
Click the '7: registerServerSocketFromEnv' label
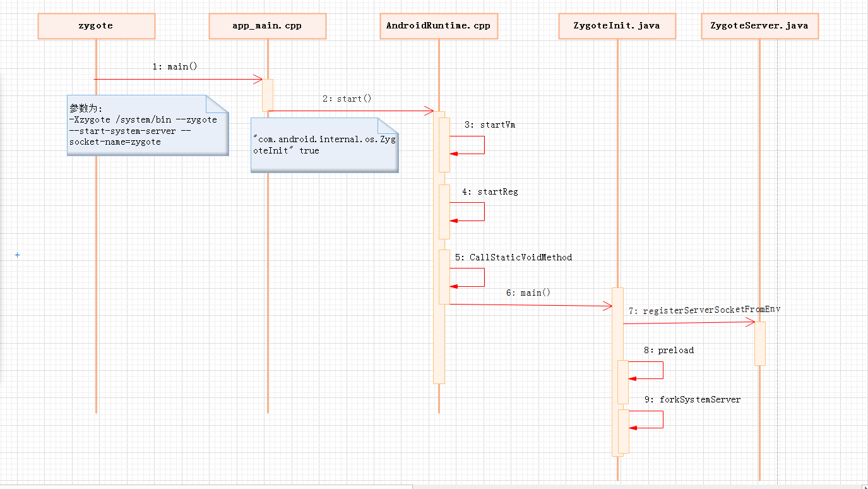(x=705, y=311)
